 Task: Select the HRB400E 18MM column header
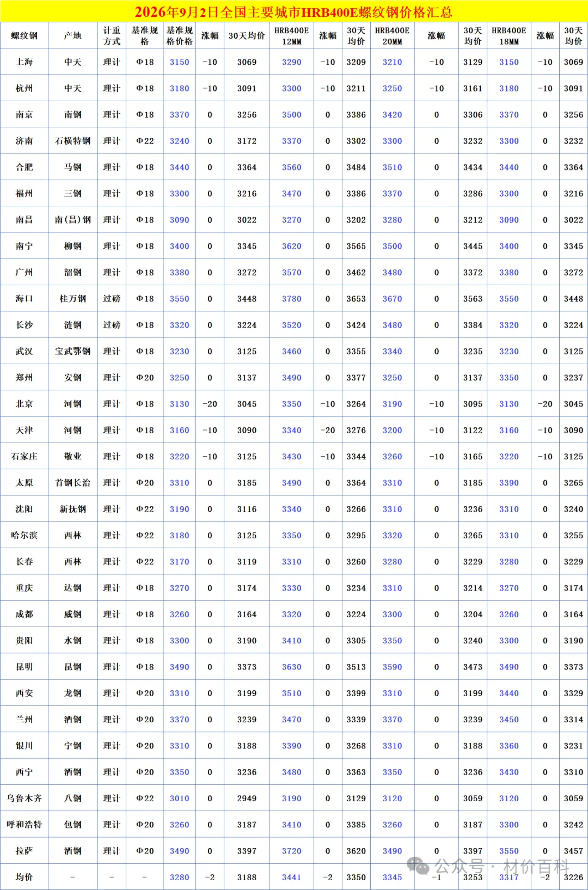point(509,36)
